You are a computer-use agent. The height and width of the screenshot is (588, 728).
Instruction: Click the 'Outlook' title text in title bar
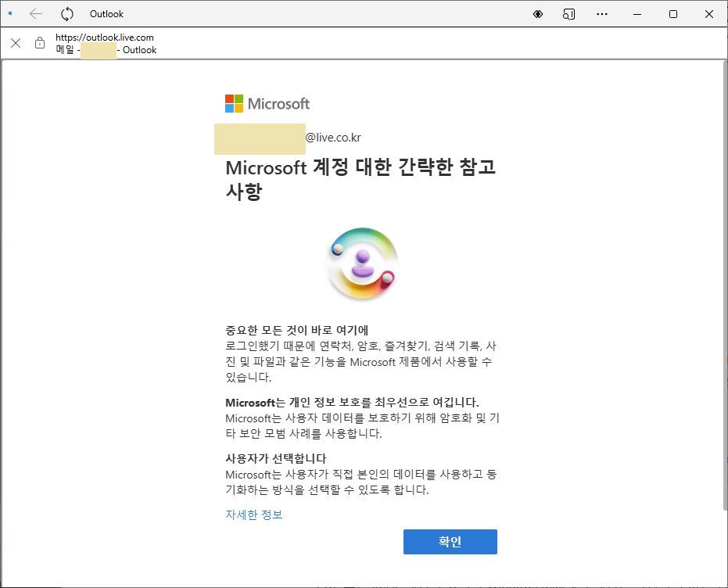[x=107, y=14]
